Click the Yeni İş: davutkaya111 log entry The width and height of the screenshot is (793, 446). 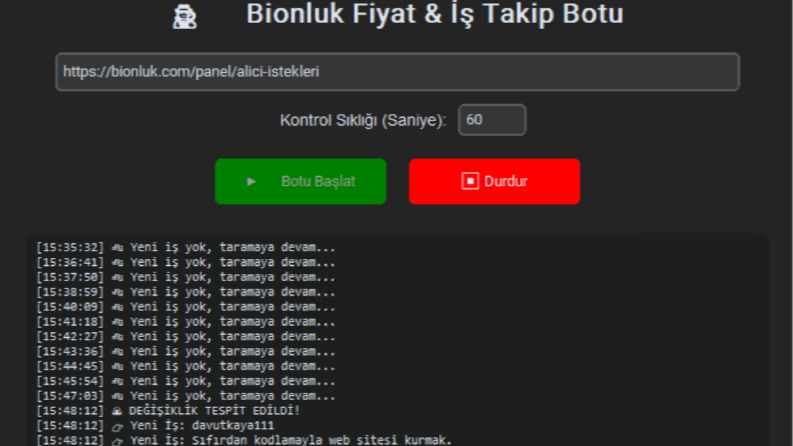(x=155, y=425)
